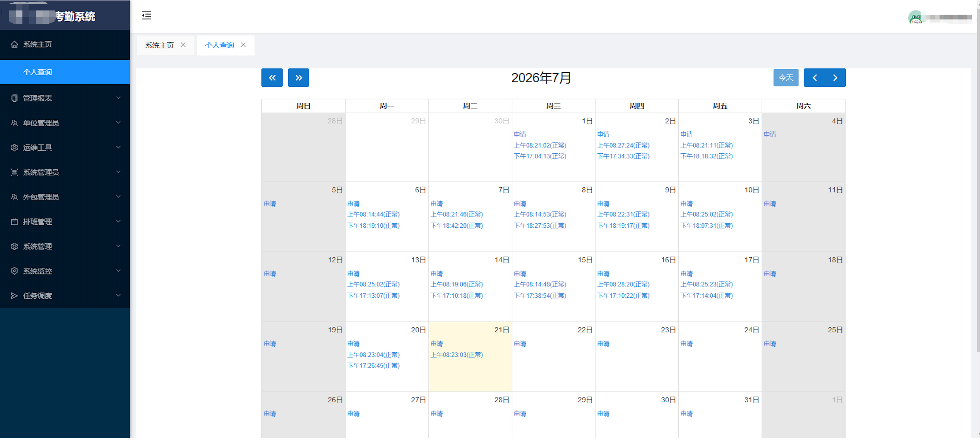980x448 pixels.
Task: Close the 个人查询 tab
Action: 243,45
